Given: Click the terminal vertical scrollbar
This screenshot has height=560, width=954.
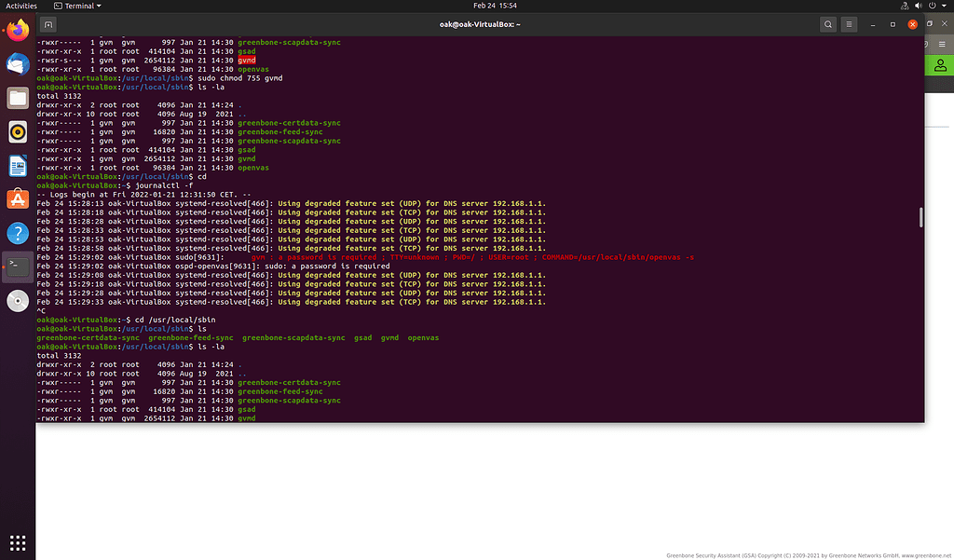Looking at the screenshot, I should click(920, 217).
